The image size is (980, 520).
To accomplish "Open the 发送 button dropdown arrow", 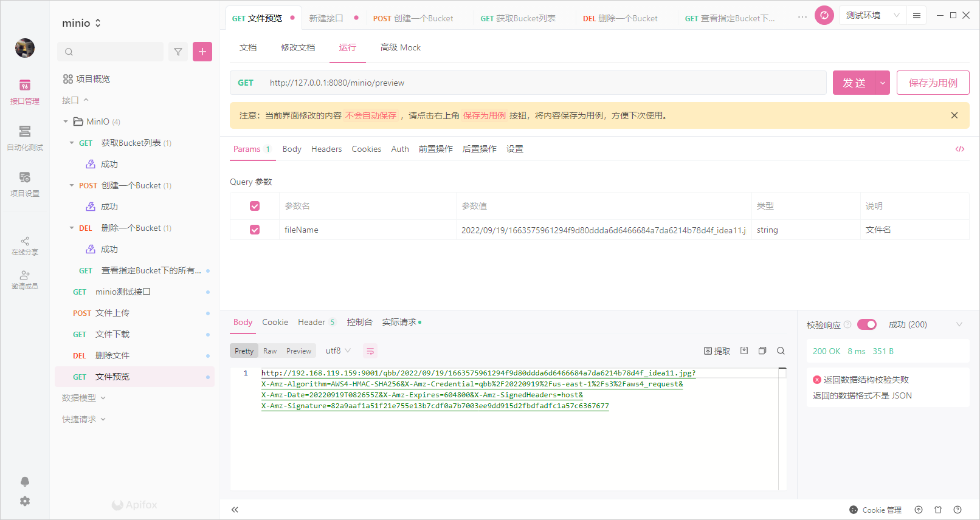I will (882, 83).
